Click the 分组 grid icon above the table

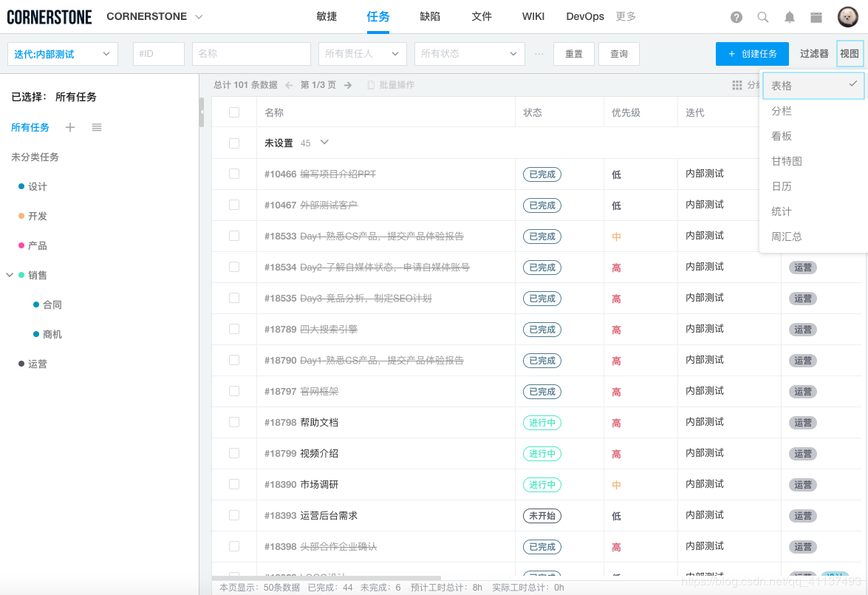pos(737,85)
